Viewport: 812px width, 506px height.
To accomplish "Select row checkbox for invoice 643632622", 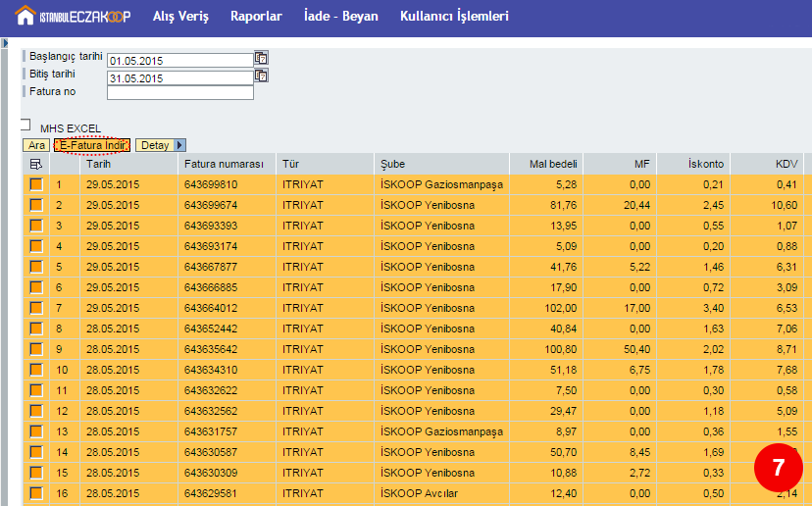I will tap(36, 390).
